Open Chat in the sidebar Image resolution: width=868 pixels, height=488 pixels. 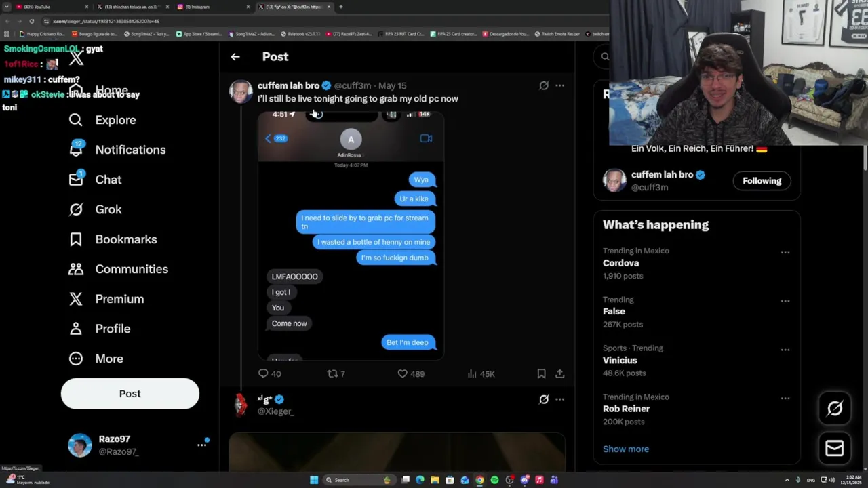coord(95,180)
